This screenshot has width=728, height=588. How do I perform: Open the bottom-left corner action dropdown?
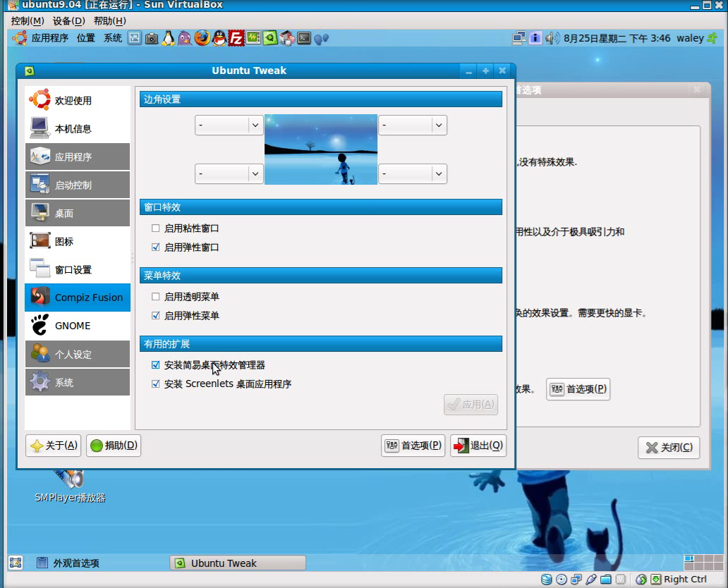(229, 174)
